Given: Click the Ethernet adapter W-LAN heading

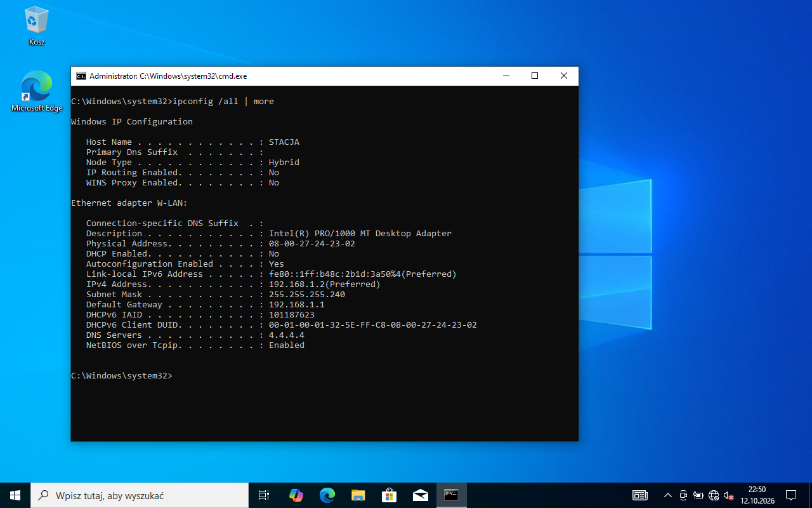Looking at the screenshot, I should [129, 203].
